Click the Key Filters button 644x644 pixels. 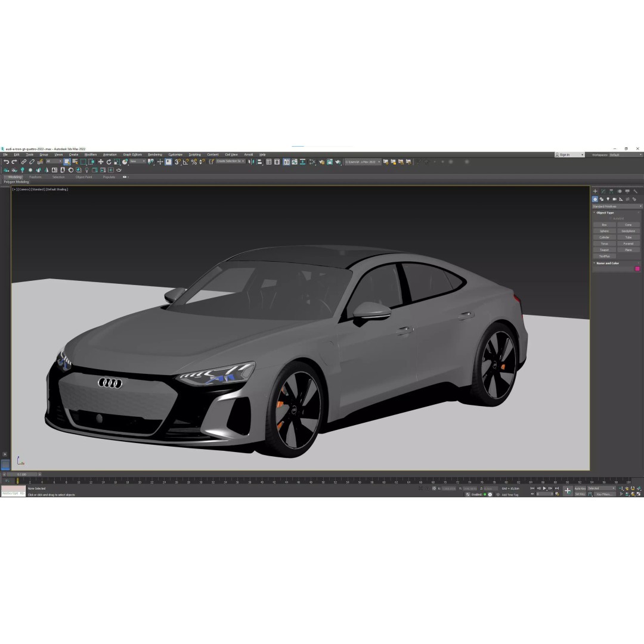click(605, 494)
